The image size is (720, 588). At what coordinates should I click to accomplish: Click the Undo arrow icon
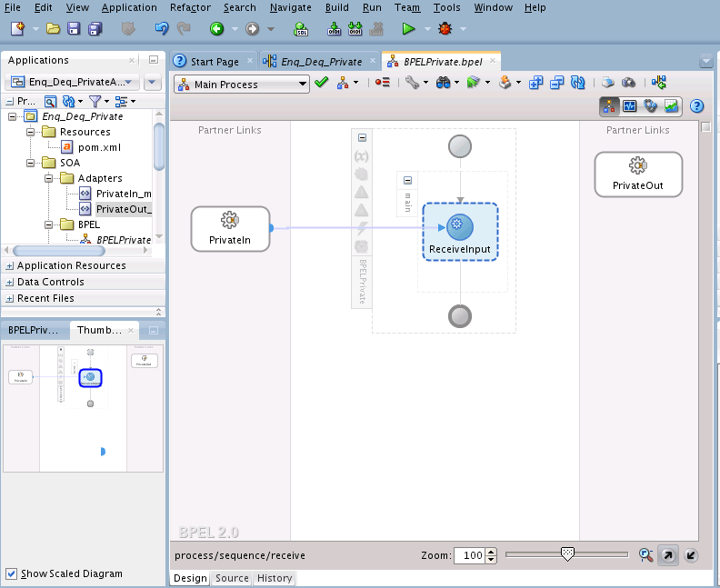point(162,29)
